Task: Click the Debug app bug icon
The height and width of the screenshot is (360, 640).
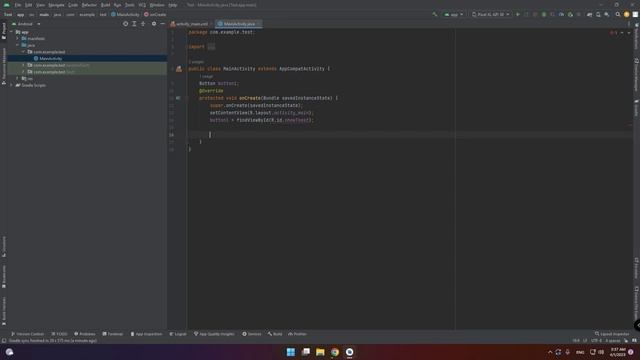Action: (x=544, y=14)
